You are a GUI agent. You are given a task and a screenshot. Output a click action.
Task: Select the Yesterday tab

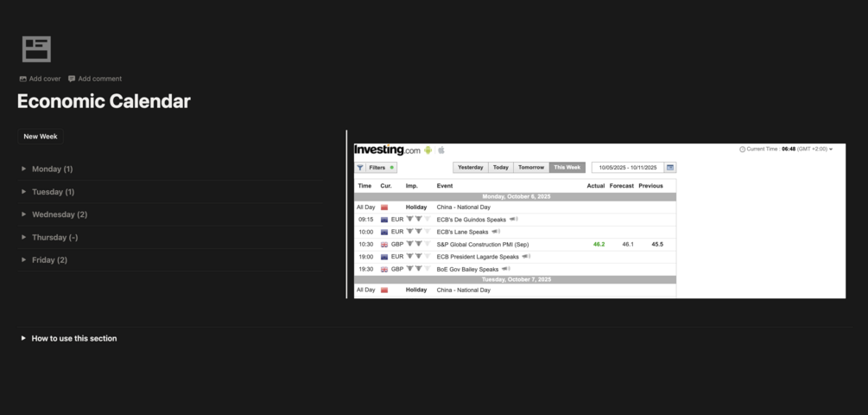(x=471, y=168)
